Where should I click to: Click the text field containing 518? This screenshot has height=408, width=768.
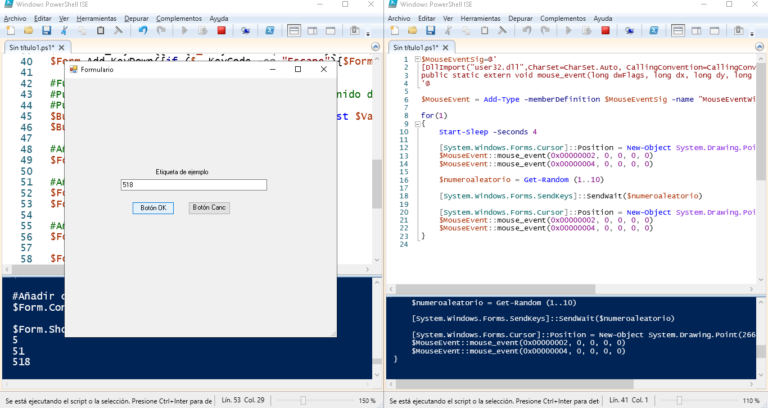click(193, 185)
